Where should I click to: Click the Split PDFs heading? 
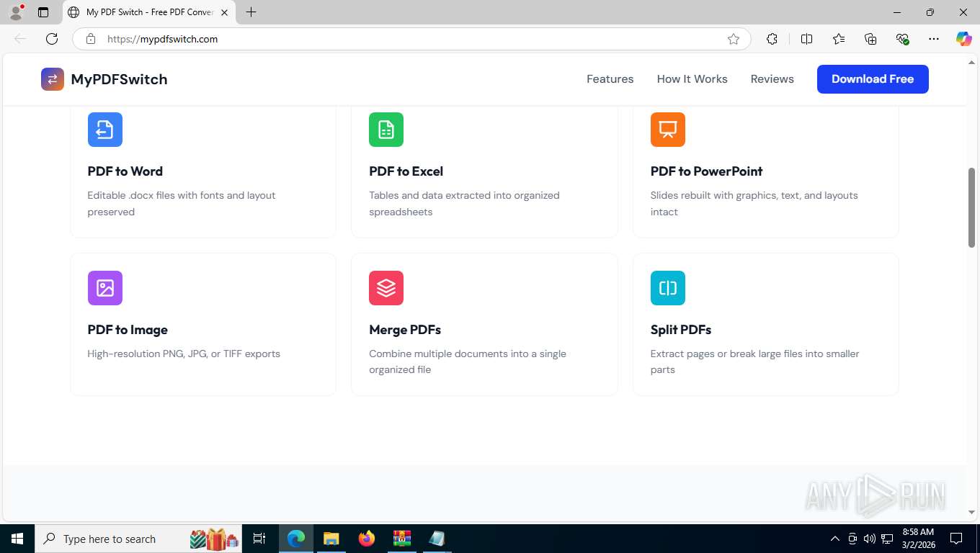click(681, 330)
